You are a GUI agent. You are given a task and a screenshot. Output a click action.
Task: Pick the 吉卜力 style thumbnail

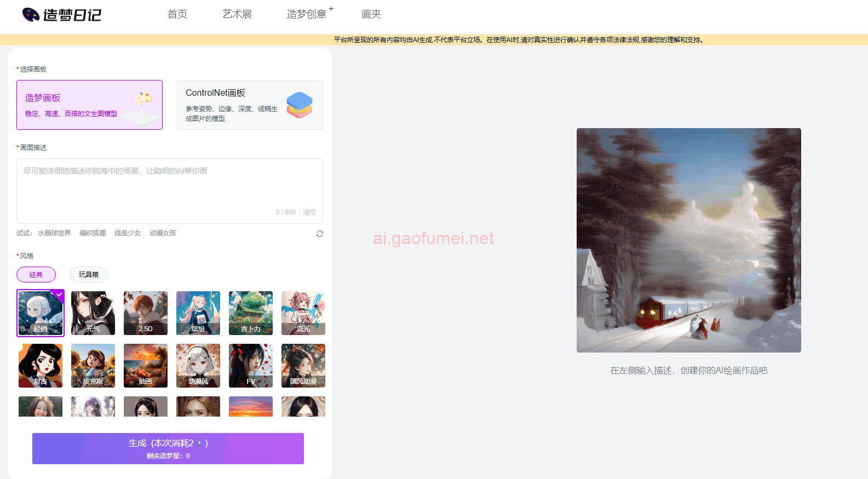(251, 313)
